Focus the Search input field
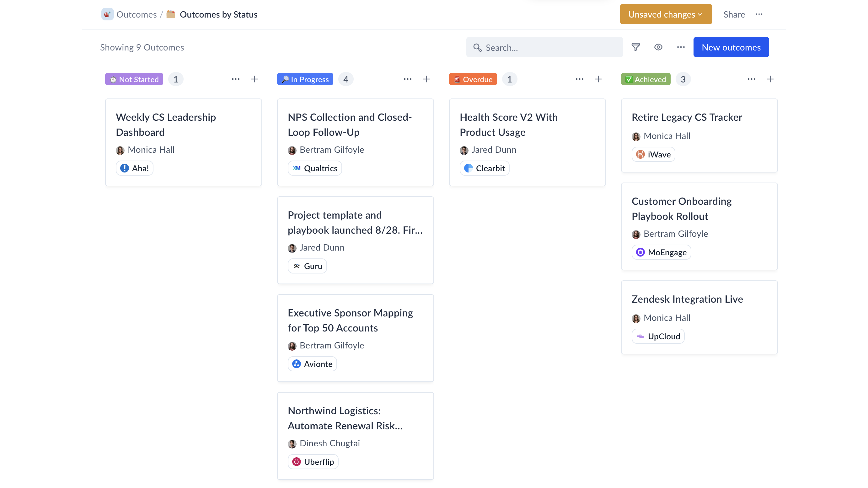 click(x=544, y=47)
